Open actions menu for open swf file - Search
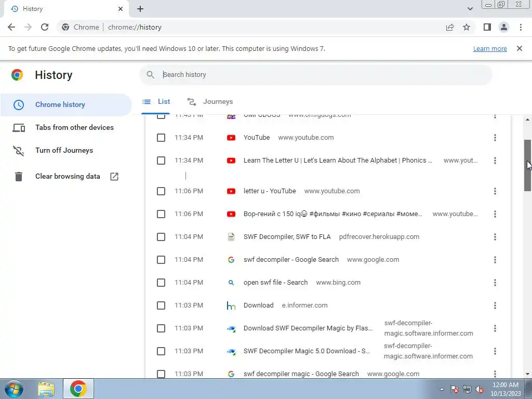 tap(495, 283)
